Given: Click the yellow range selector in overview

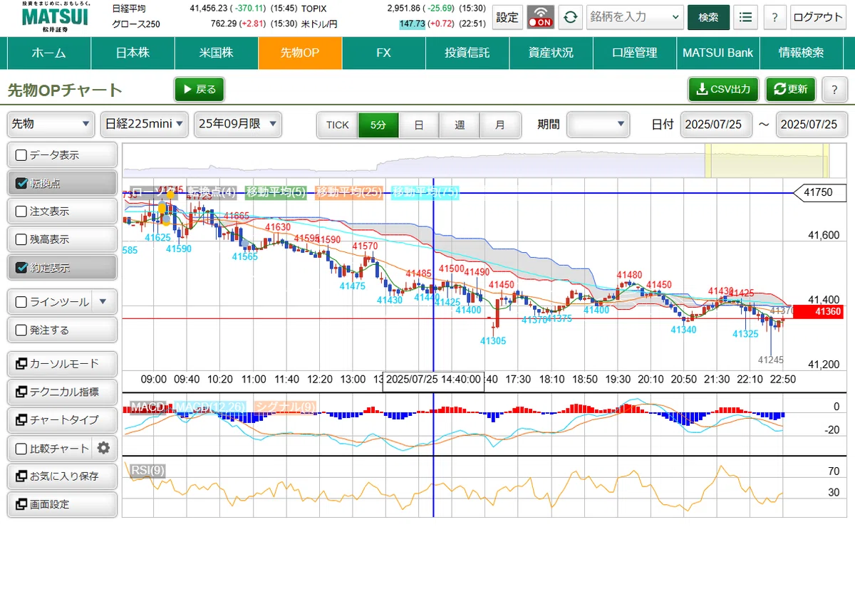Looking at the screenshot, I should coord(767,160).
